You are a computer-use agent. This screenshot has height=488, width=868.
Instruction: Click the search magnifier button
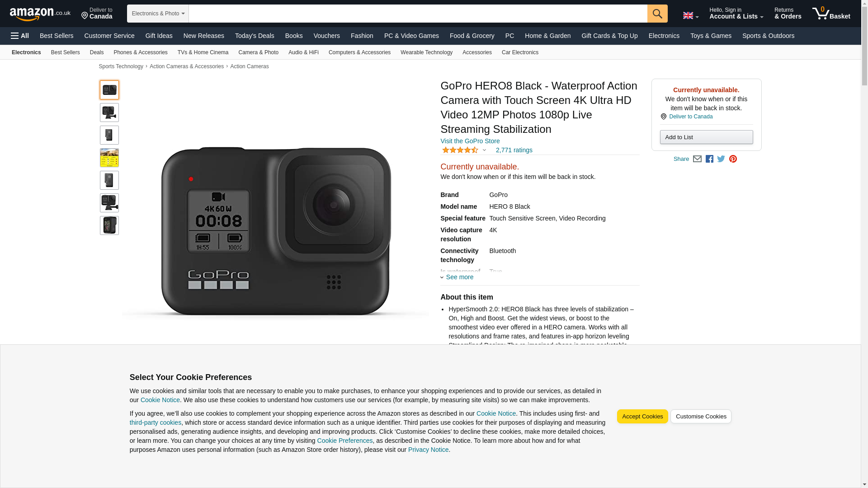(x=657, y=14)
